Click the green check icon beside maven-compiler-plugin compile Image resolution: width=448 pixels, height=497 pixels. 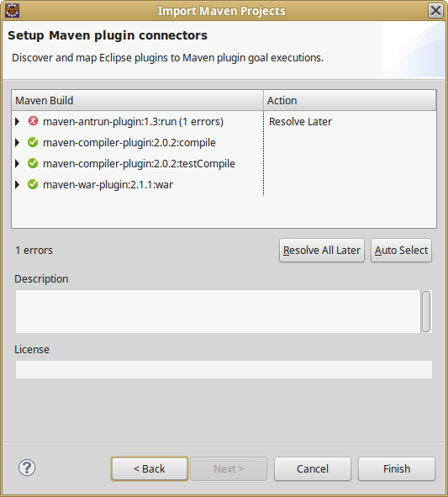[x=33, y=142]
